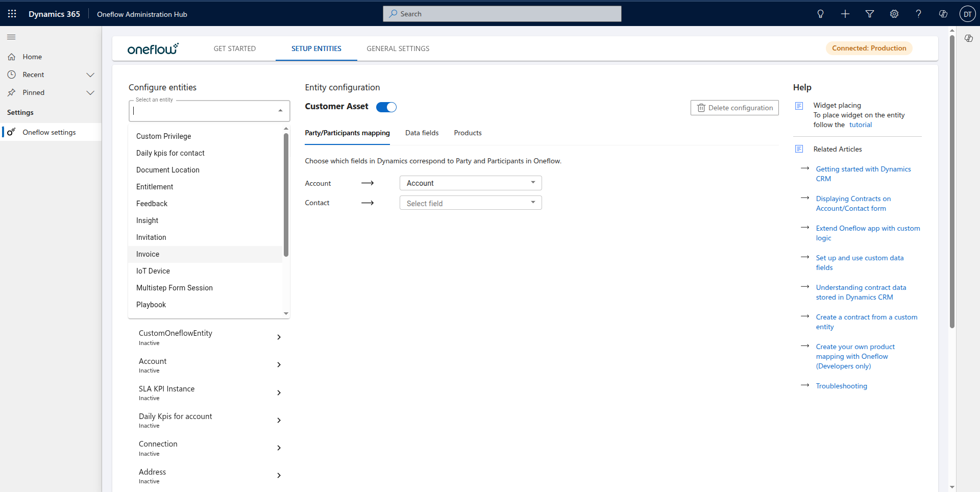Collapse the hamburger navigation menu
Viewport: 980px width, 492px height.
pos(11,37)
